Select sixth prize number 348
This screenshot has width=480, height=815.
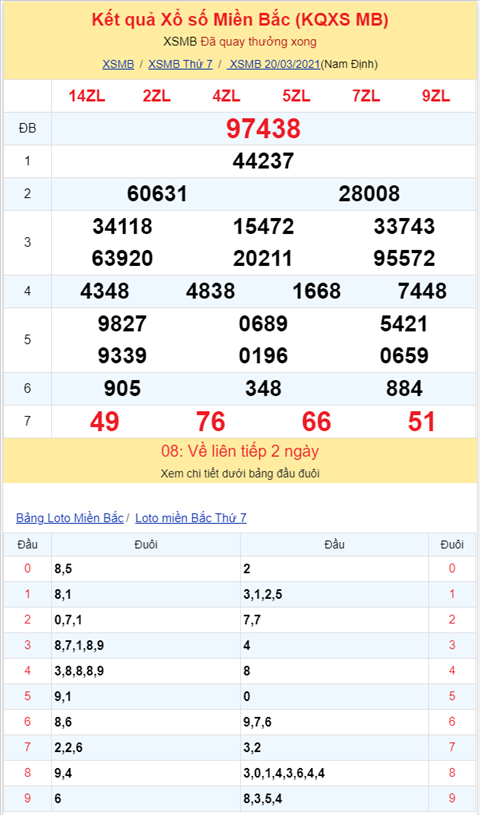pyautogui.click(x=264, y=388)
